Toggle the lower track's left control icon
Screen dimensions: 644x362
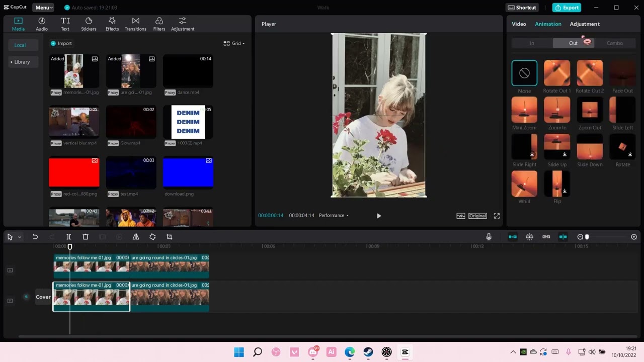pyautogui.click(x=10, y=301)
